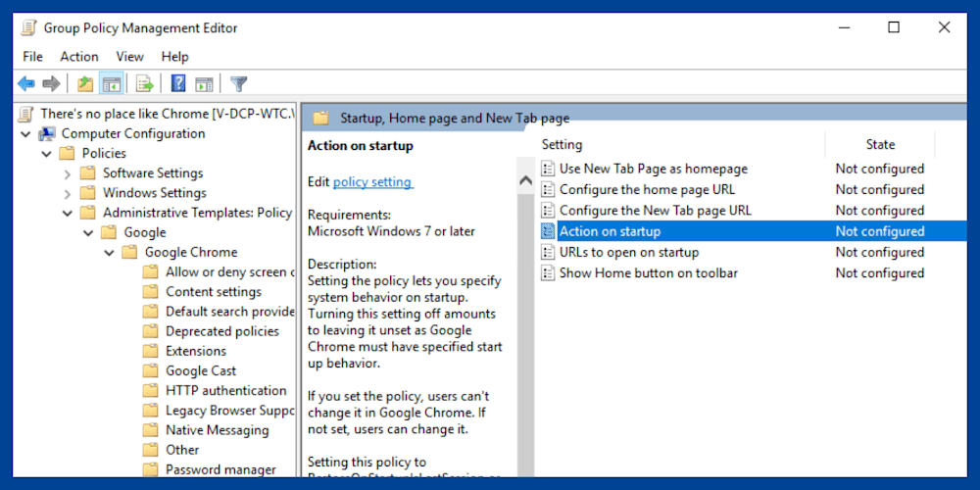Select the Other folder in tree
This screenshot has width=980, height=490.
click(x=182, y=450)
